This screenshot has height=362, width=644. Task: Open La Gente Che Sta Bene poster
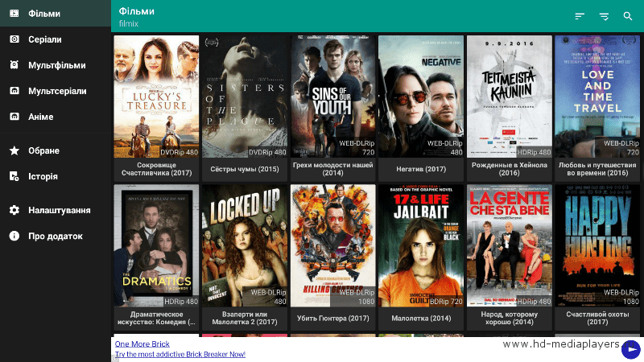[510, 245]
